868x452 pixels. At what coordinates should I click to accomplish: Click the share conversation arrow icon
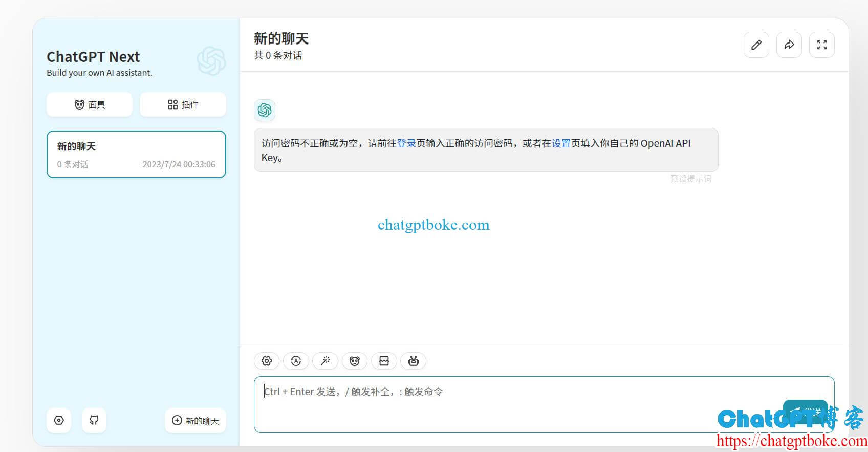tap(789, 45)
